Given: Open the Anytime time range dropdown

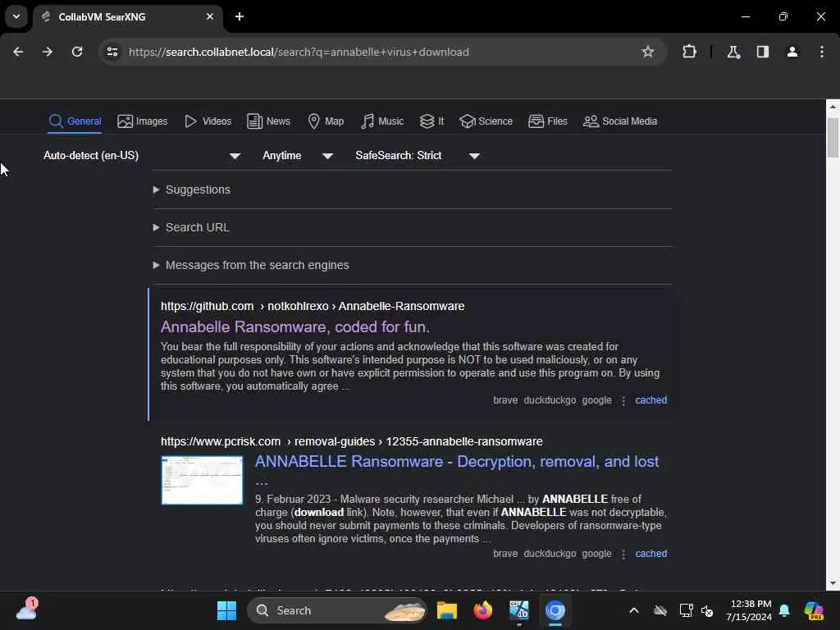Looking at the screenshot, I should [x=298, y=155].
